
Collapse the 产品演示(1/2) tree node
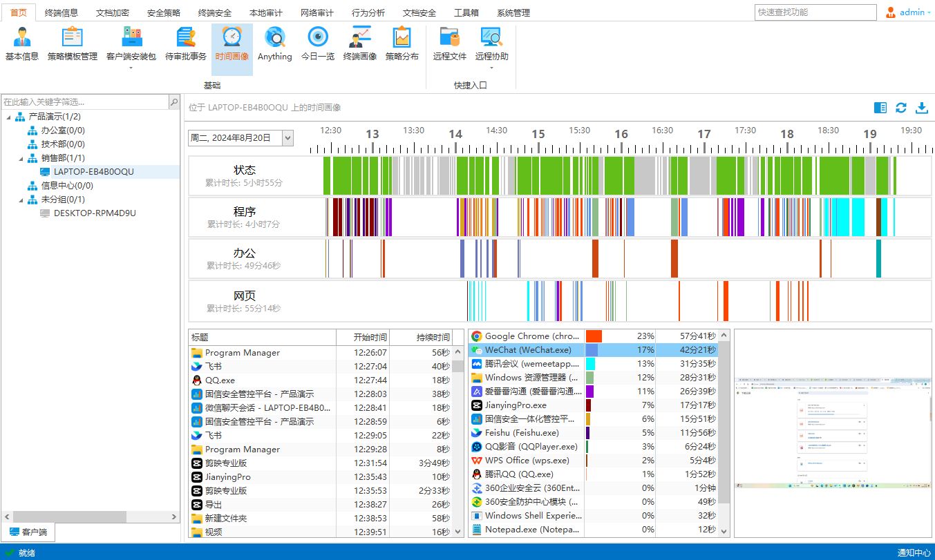click(x=8, y=117)
